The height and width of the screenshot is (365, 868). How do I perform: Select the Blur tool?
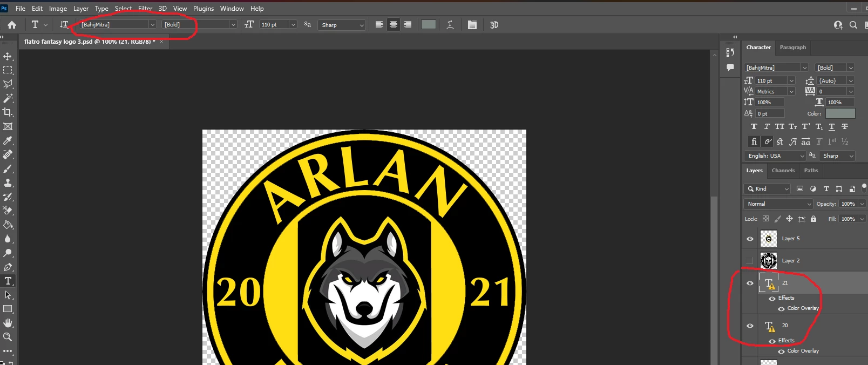[8, 239]
